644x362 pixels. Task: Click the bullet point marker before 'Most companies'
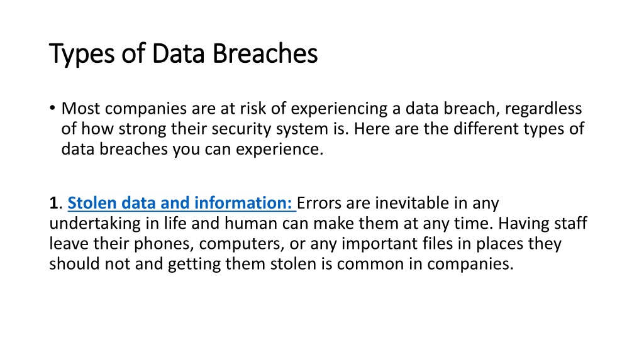pos(52,108)
